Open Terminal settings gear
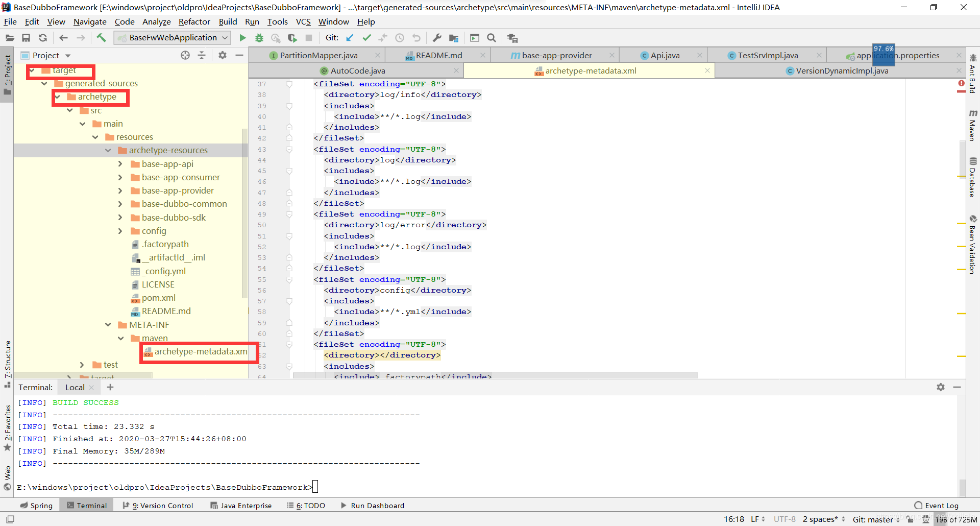This screenshot has width=980, height=526. coord(941,387)
